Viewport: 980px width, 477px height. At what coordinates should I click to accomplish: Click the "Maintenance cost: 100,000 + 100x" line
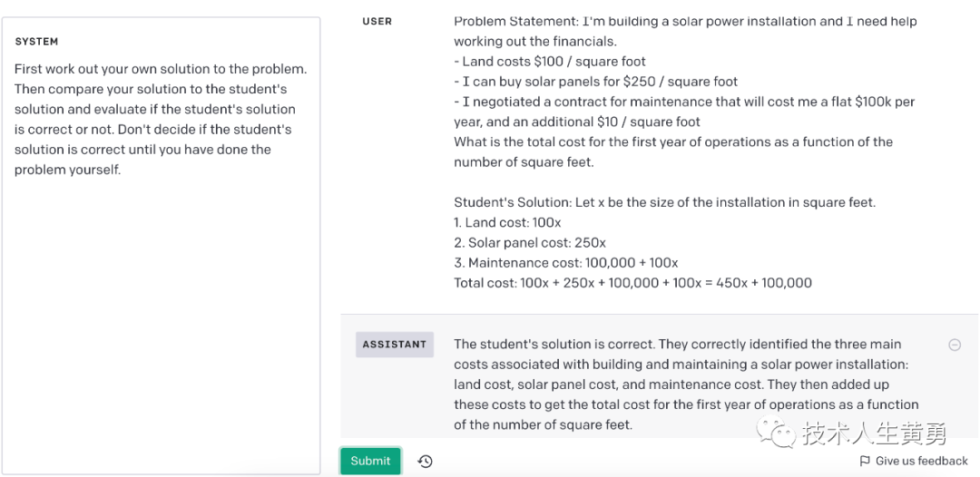(566, 263)
